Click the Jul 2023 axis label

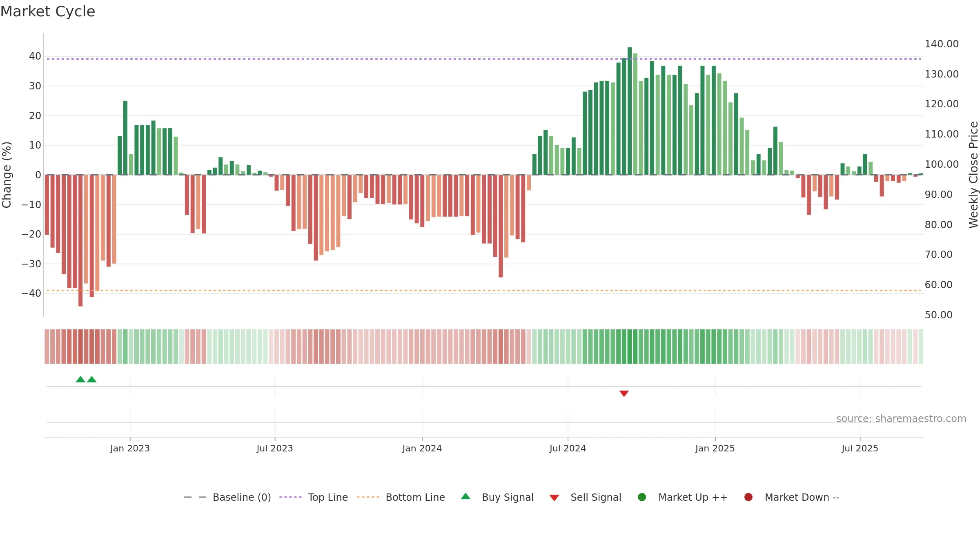[275, 449]
